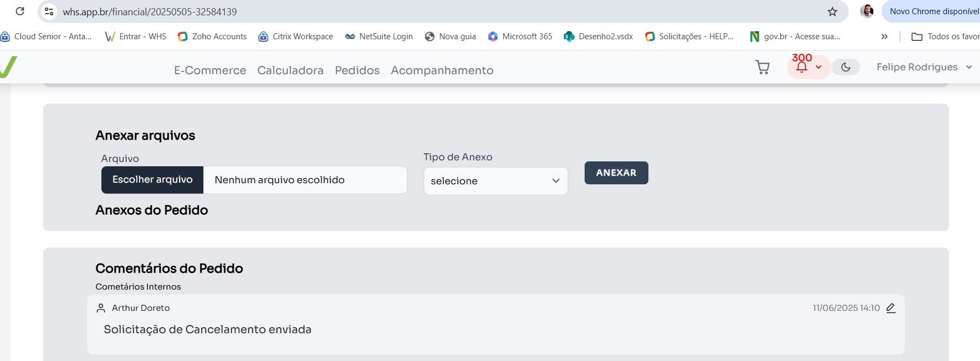The image size is (980, 361).
Task: Click the Chrome profile avatar
Action: tap(867, 11)
